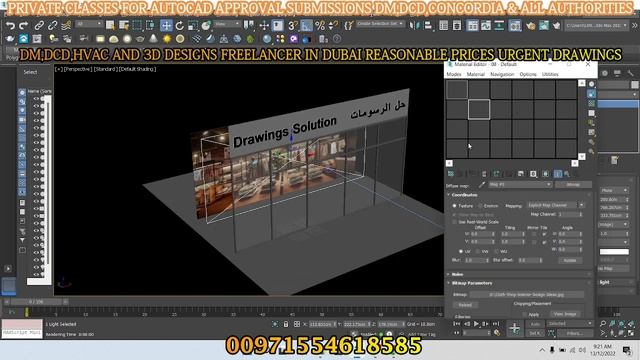This screenshot has width=640, height=360.
Task: Toggle the selection lock padlock in status bar
Action: point(286,324)
